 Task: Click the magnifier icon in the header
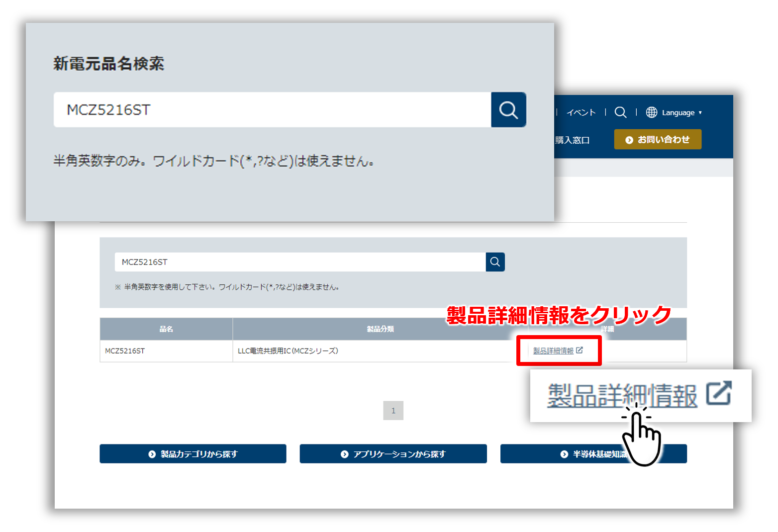pyautogui.click(x=620, y=112)
